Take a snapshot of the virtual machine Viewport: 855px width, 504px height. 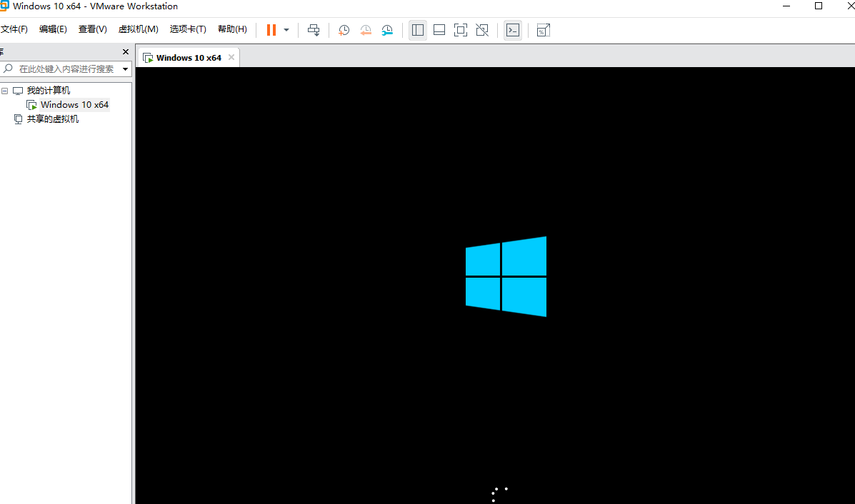click(344, 31)
